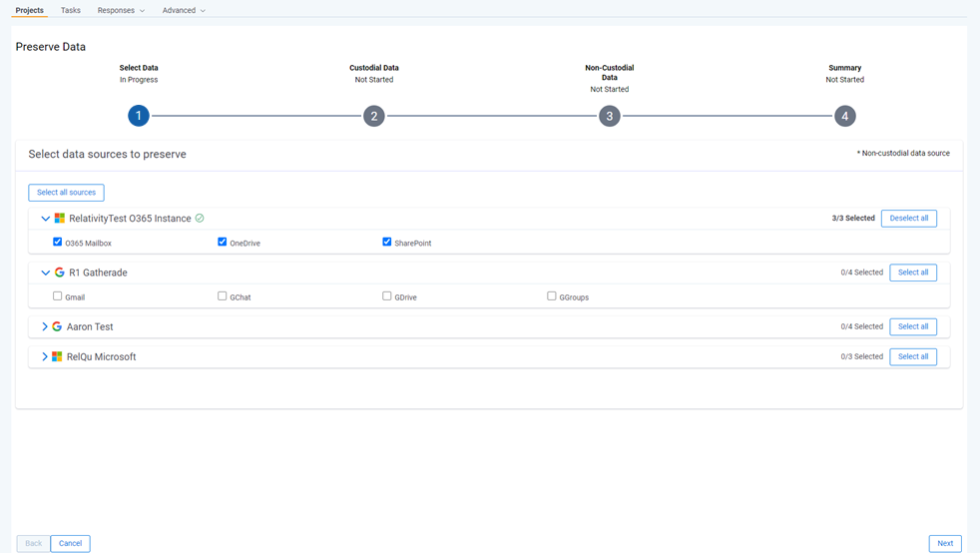Check the Gmail checkbox

pos(58,296)
